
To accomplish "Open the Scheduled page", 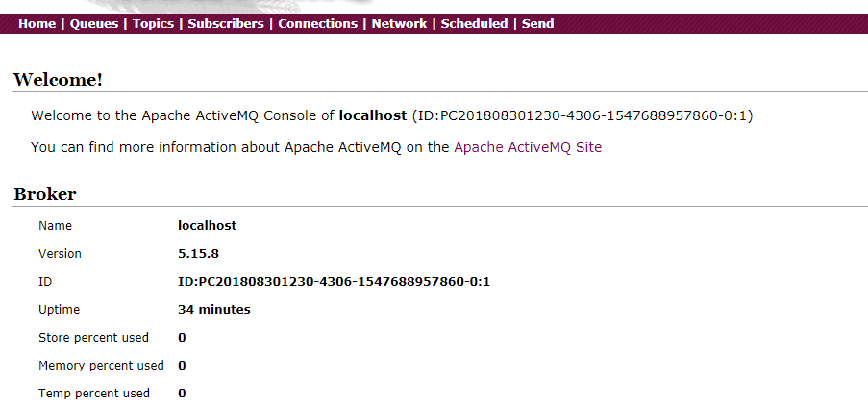I will [x=475, y=24].
